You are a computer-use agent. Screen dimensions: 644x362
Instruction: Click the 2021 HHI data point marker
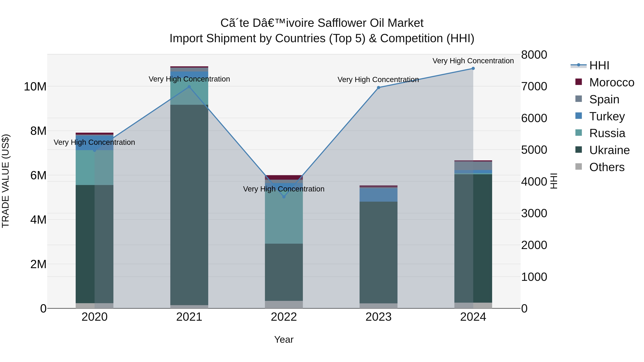(189, 87)
